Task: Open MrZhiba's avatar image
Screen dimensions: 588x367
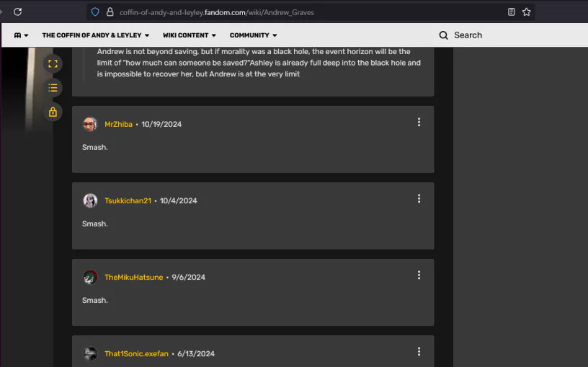Action: 90,124
